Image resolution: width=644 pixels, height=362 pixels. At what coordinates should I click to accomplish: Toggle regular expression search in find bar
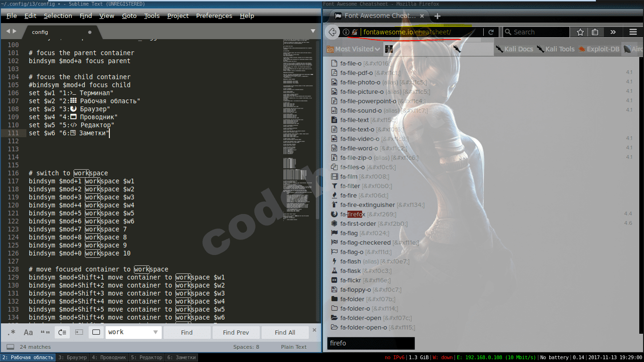[11, 332]
